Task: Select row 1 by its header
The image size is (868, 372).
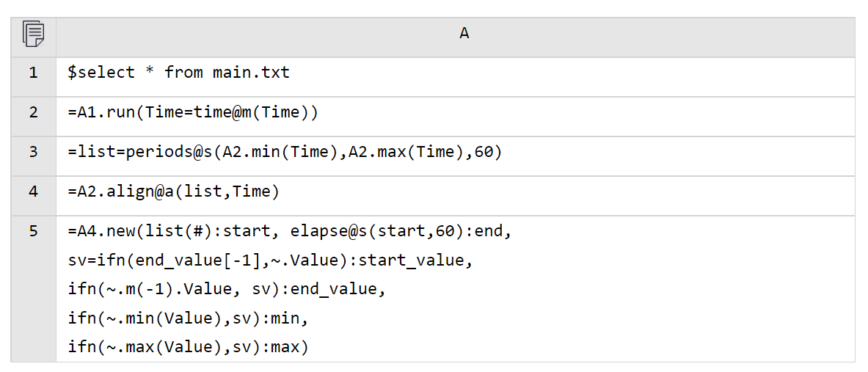Action: (x=33, y=73)
